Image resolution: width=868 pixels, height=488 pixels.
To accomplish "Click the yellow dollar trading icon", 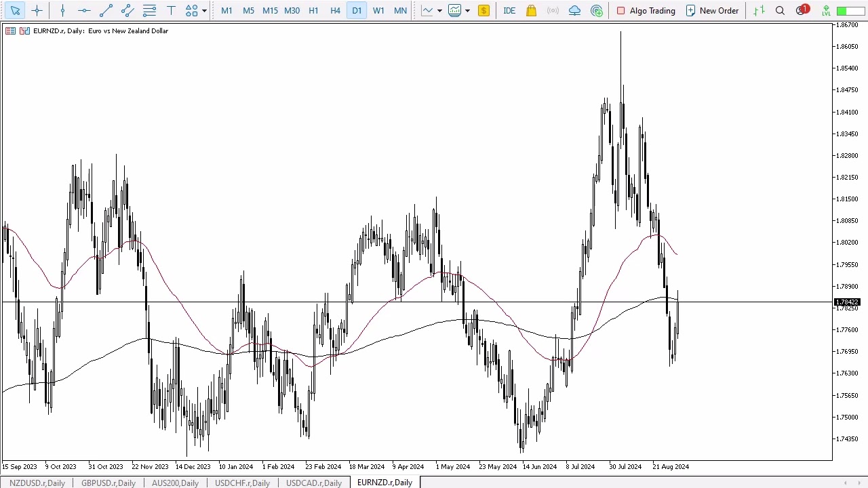I will tap(484, 10).
